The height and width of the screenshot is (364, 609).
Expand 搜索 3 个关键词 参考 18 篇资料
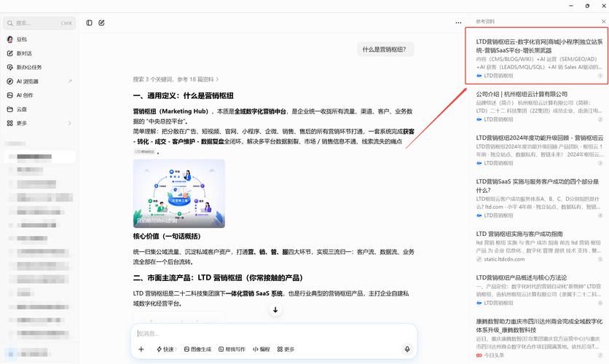click(176, 79)
